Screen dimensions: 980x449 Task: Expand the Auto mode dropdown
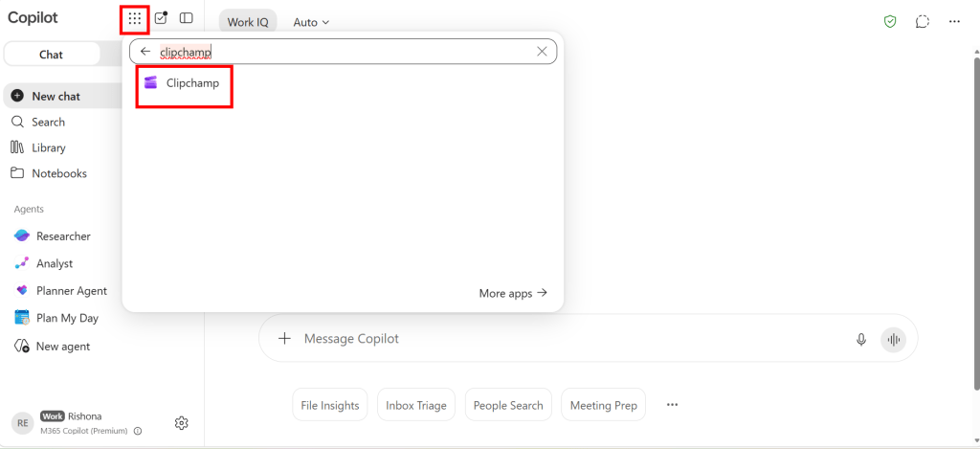coord(311,22)
